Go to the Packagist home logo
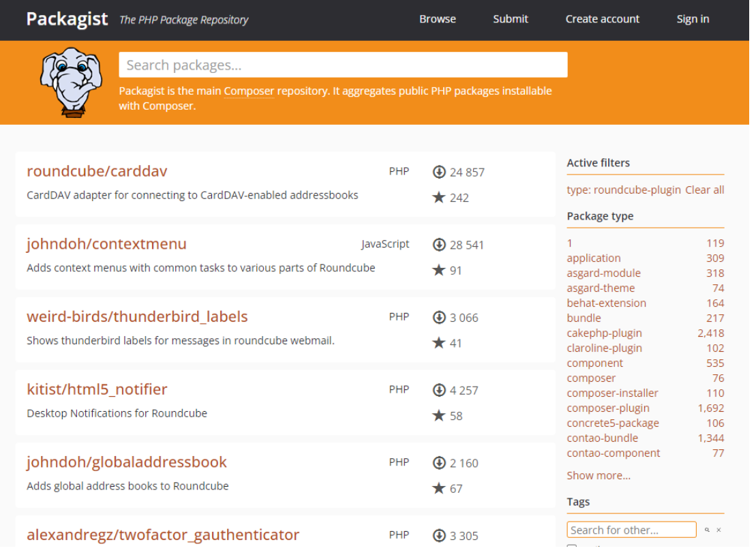The height and width of the screenshot is (557, 756). (x=67, y=19)
